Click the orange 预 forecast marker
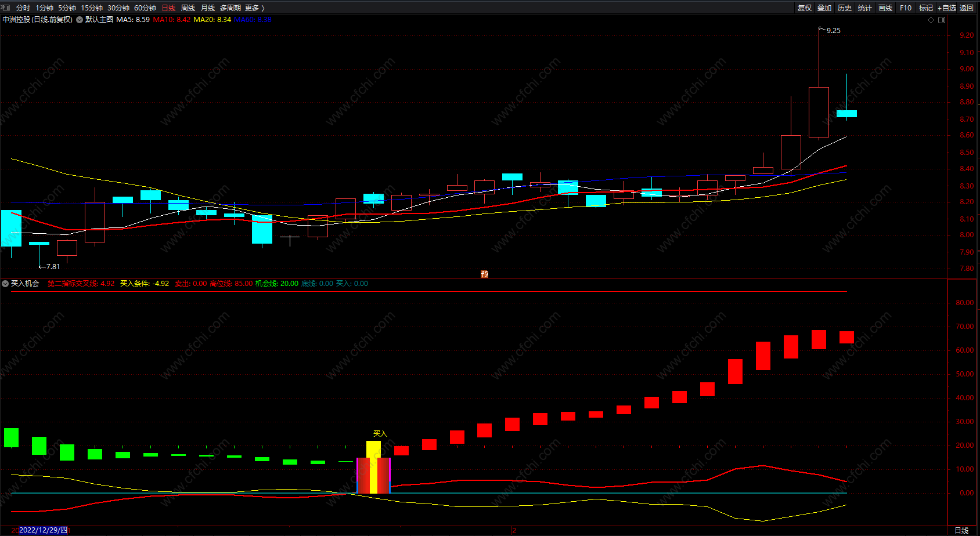The width and height of the screenshot is (980, 536). point(485,274)
